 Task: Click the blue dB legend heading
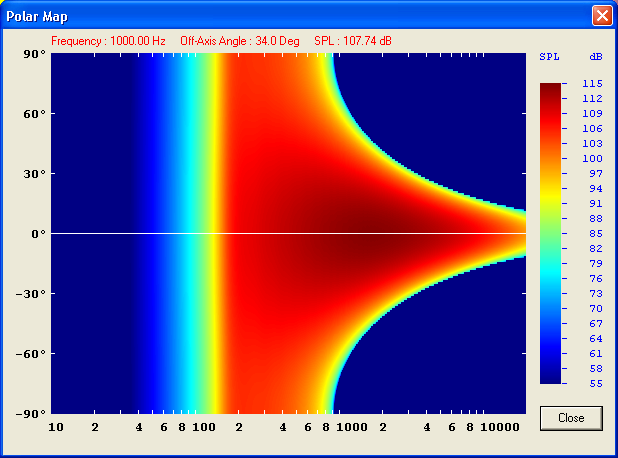[x=596, y=57]
